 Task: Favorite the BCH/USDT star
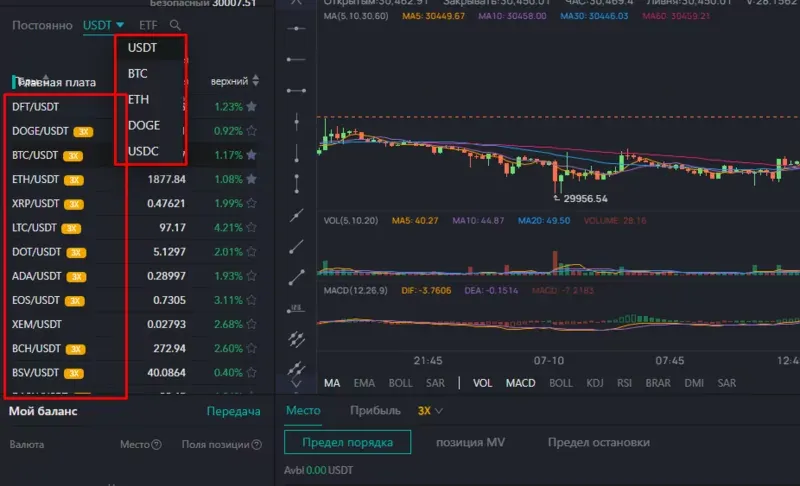tap(252, 348)
